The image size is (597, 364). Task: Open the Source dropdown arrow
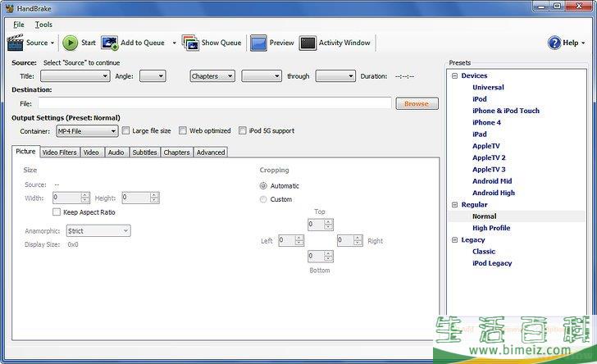(x=52, y=43)
